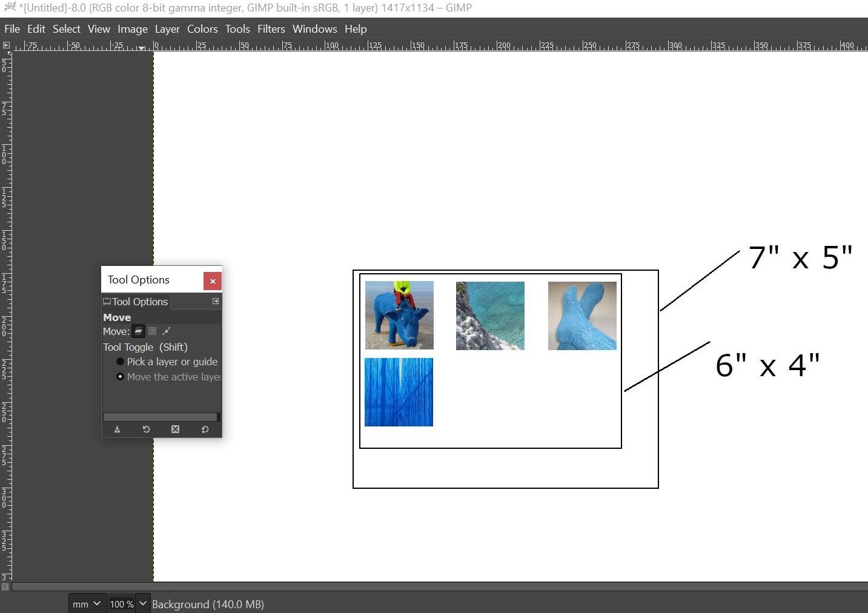Click the Tool Options horizontal scrollbar
The height and width of the screenshot is (613, 868).
point(161,417)
